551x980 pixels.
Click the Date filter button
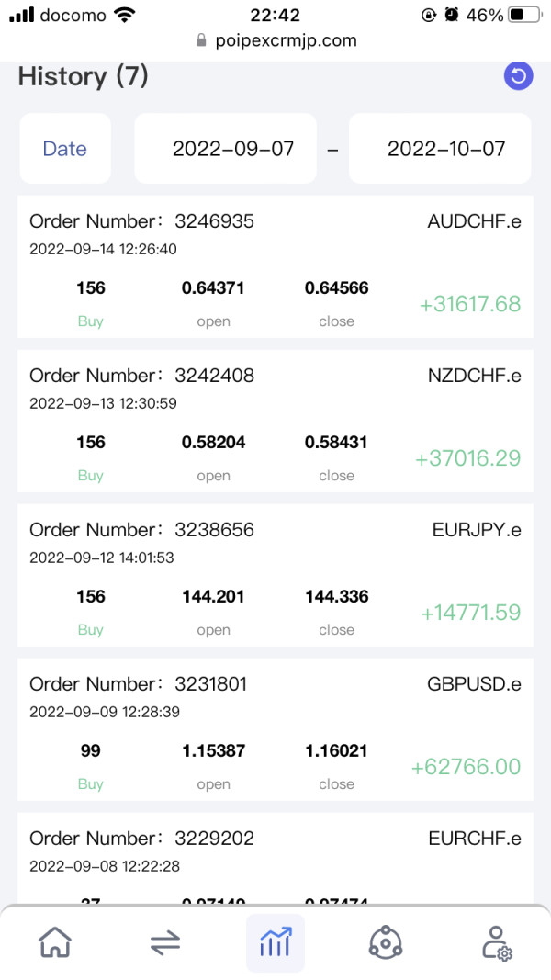click(x=65, y=149)
